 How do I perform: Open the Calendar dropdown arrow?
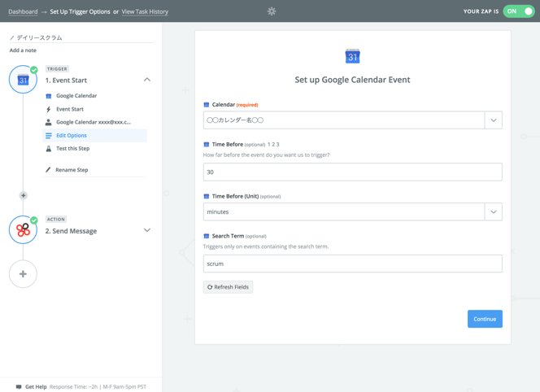click(x=493, y=120)
